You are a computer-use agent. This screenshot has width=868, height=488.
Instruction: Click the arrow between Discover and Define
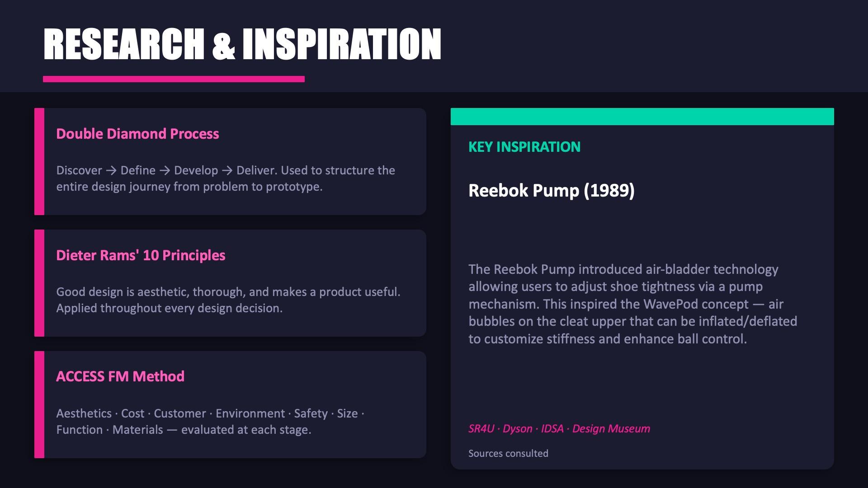coord(111,170)
